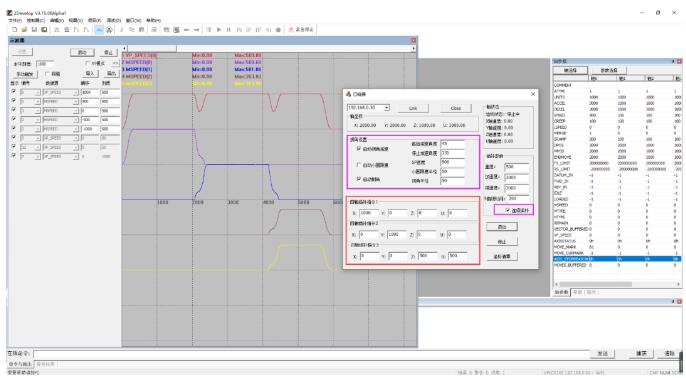Image resolution: width=686 pixels, height=378 pixels.
Task: Click the Pause toolbar icon
Action: click(228, 30)
